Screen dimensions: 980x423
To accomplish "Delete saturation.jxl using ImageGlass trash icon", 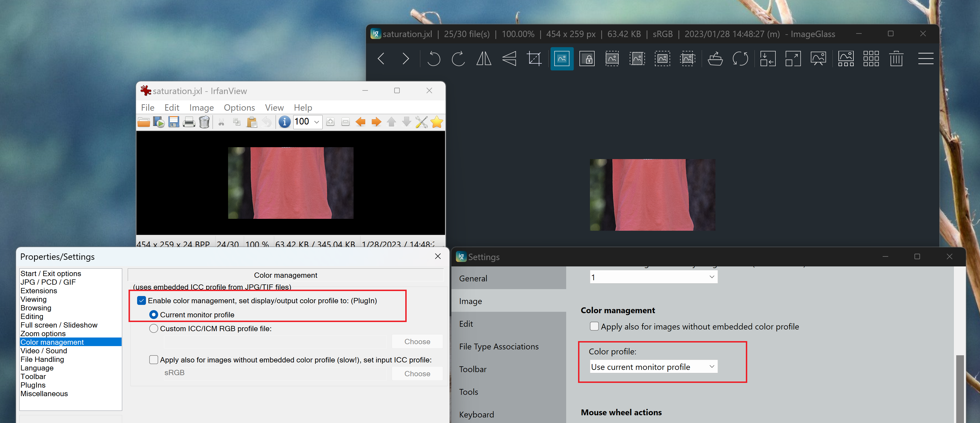I will coord(896,59).
